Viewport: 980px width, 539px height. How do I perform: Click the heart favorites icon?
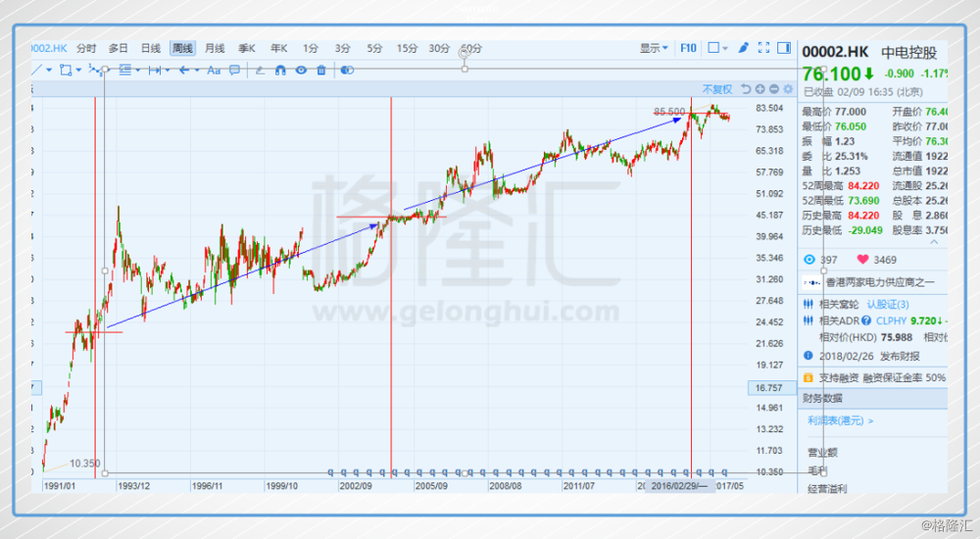pyautogui.click(x=863, y=260)
